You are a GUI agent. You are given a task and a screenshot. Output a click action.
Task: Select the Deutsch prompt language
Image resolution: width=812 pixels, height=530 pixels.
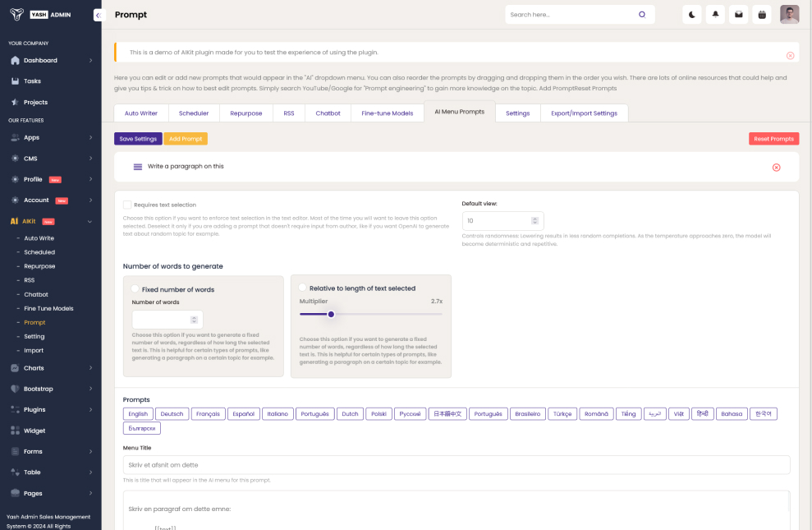coord(172,414)
